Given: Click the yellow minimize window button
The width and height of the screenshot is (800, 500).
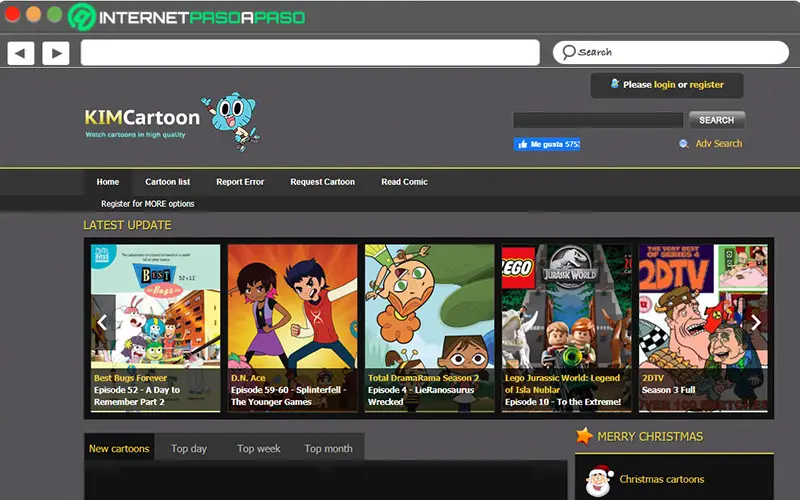Looking at the screenshot, I should click(x=34, y=15).
